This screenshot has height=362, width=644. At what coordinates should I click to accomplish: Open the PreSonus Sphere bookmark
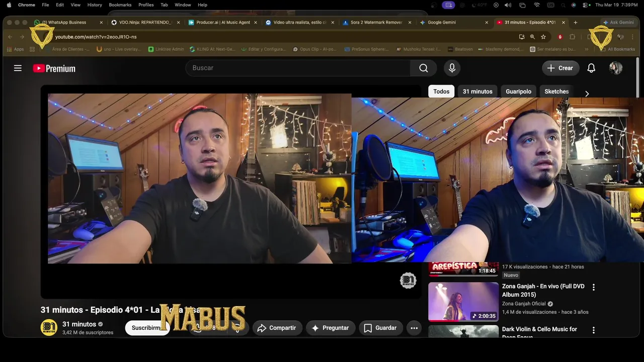(367, 49)
